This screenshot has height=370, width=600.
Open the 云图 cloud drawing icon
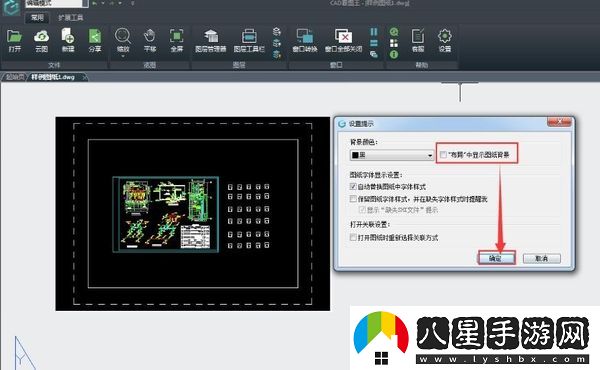pyautogui.click(x=41, y=36)
